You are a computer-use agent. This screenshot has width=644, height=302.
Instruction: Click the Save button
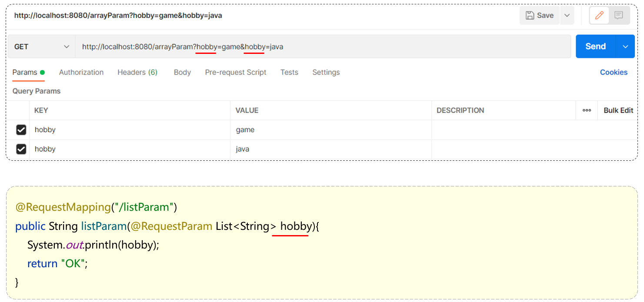click(540, 16)
